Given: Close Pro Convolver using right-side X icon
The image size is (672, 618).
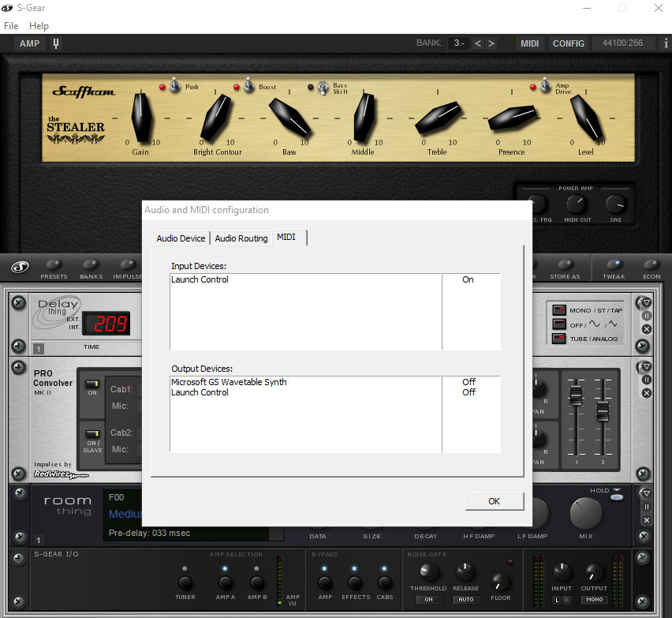Looking at the screenshot, I should pyautogui.click(x=647, y=393).
